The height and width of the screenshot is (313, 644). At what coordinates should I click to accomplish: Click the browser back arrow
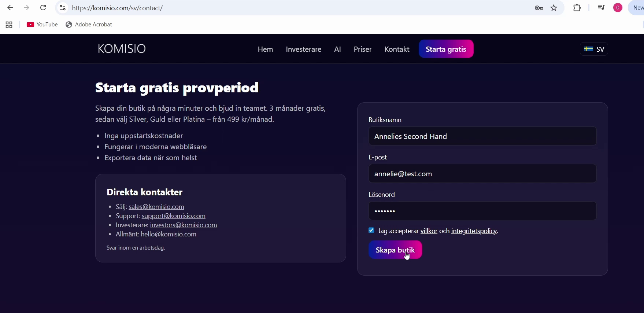10,8
